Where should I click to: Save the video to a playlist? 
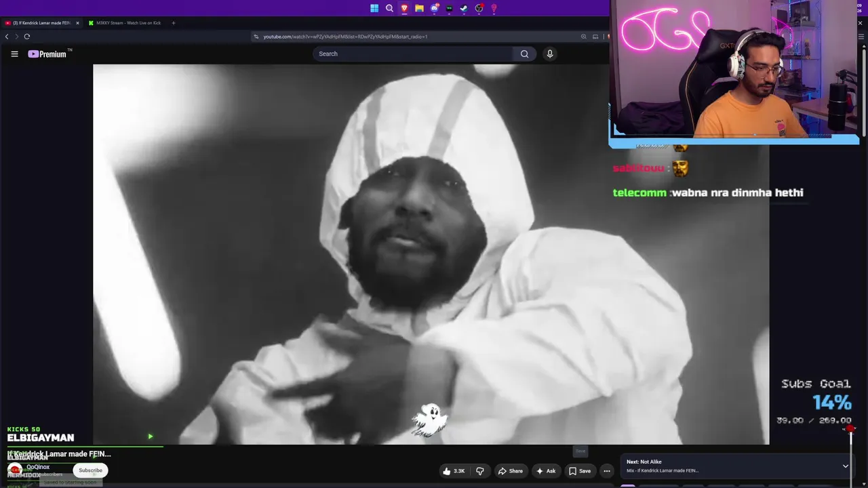tap(579, 471)
